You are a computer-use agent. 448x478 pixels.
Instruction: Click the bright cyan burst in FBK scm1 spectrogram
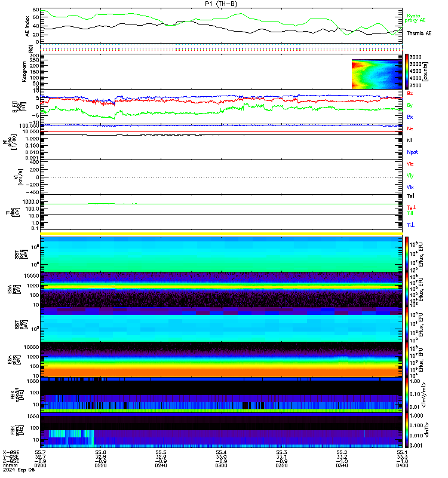coord(71,437)
